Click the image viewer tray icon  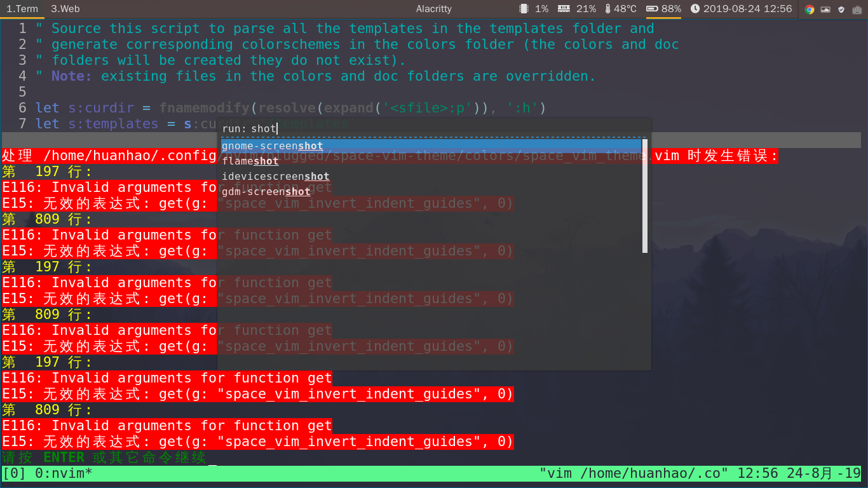(825, 9)
